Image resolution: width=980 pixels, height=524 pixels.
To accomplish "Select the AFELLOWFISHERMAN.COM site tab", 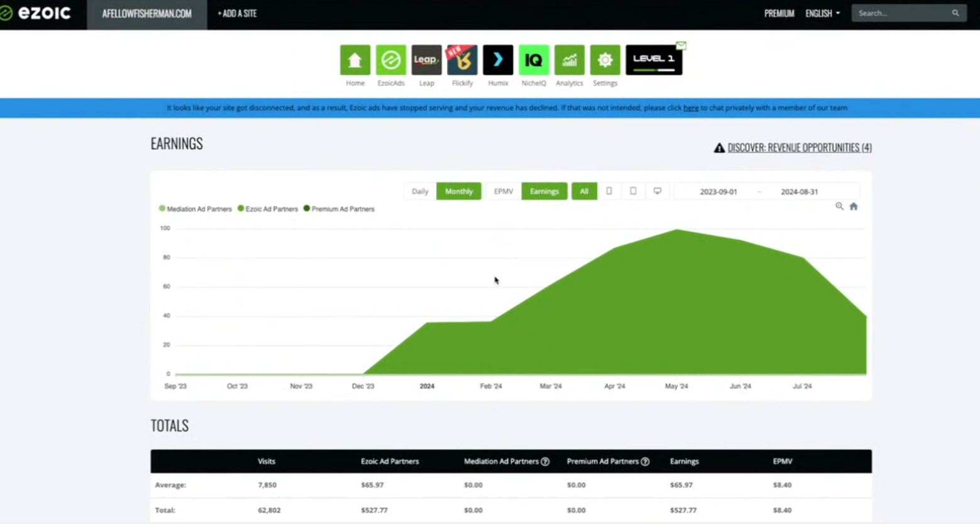I will (x=147, y=14).
